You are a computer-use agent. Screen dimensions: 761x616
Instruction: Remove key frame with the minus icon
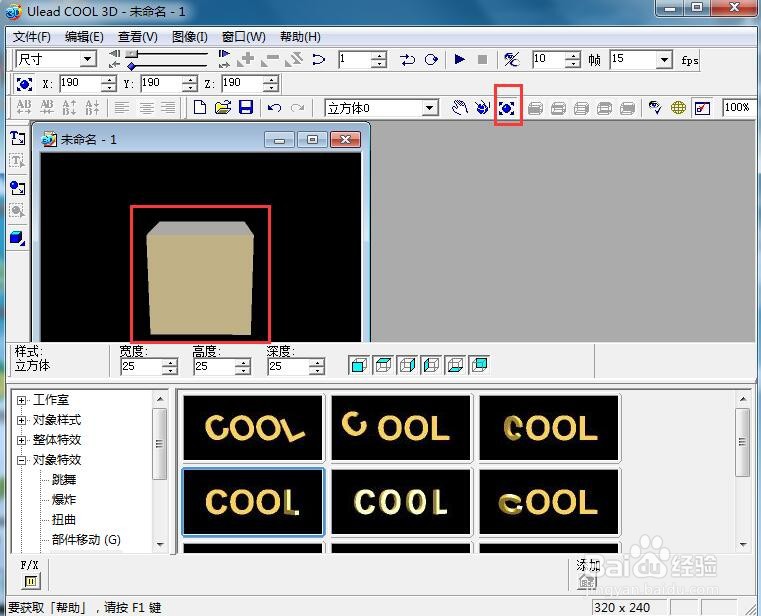pos(270,59)
